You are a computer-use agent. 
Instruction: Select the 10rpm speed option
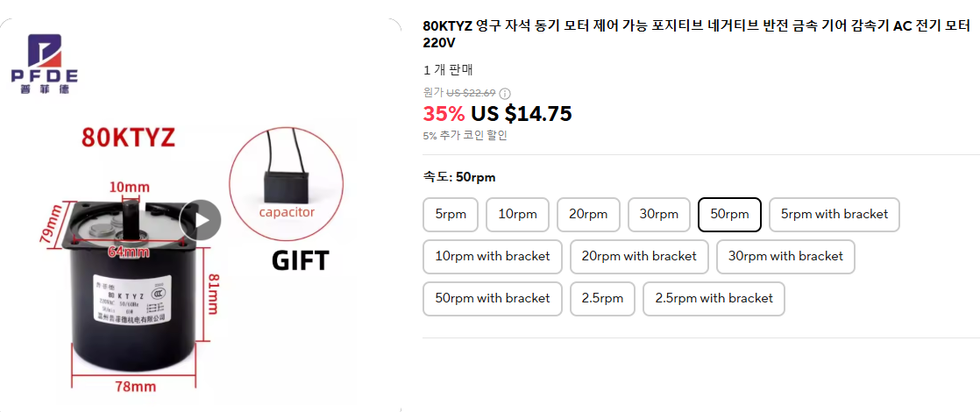[517, 215]
